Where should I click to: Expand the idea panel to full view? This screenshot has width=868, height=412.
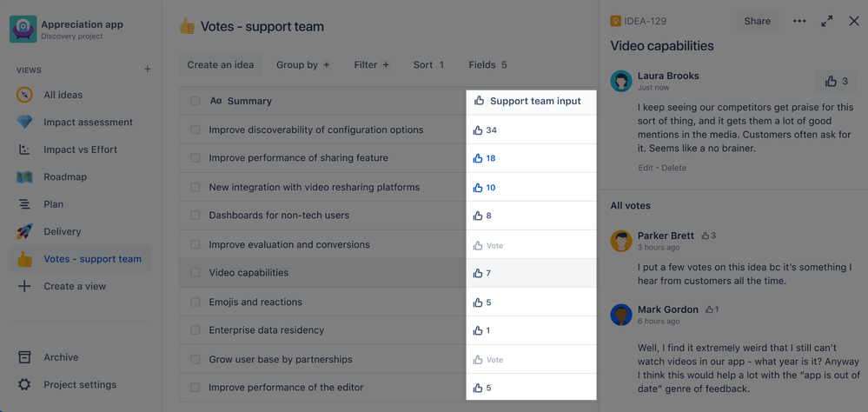827,21
